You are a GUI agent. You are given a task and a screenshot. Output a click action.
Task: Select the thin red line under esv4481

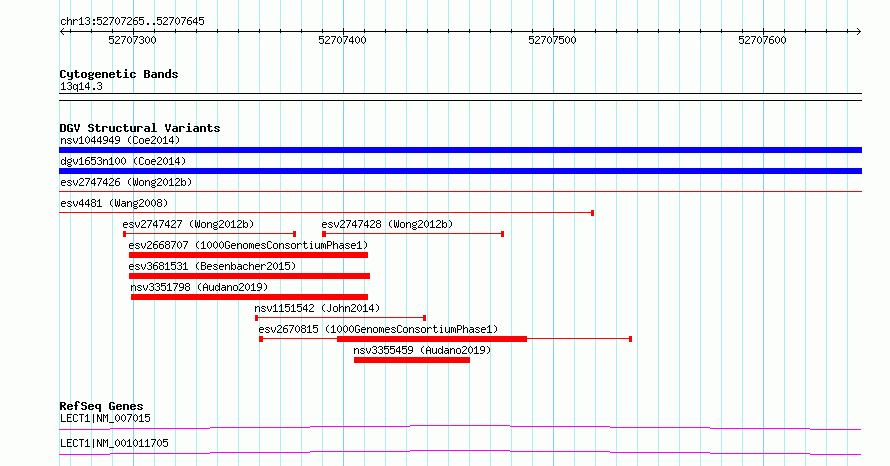(x=326, y=213)
